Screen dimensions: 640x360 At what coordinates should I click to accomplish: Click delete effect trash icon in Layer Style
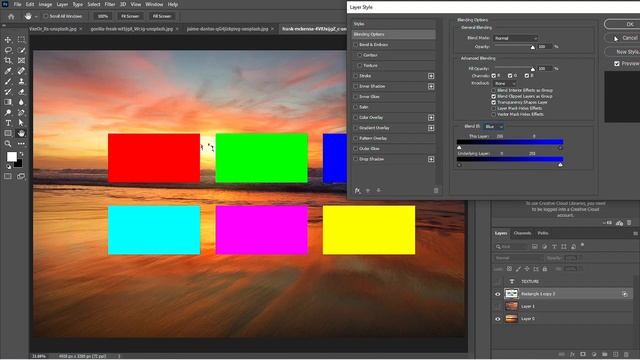[436, 191]
